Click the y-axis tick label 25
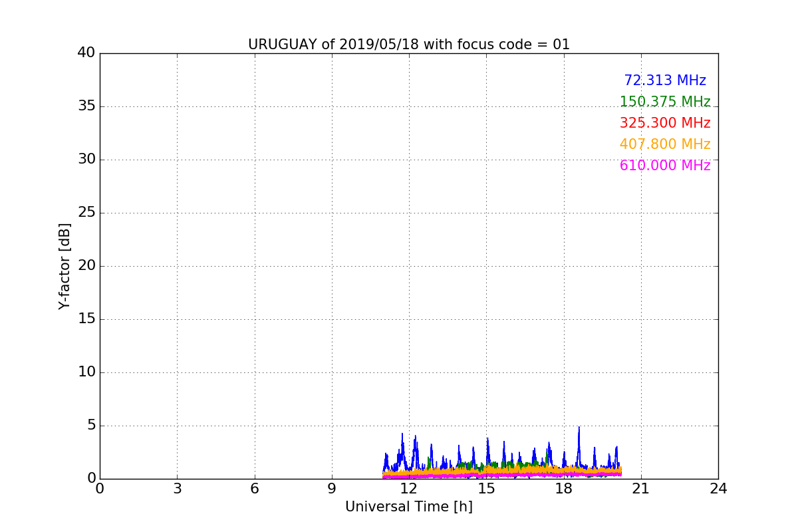 86,212
